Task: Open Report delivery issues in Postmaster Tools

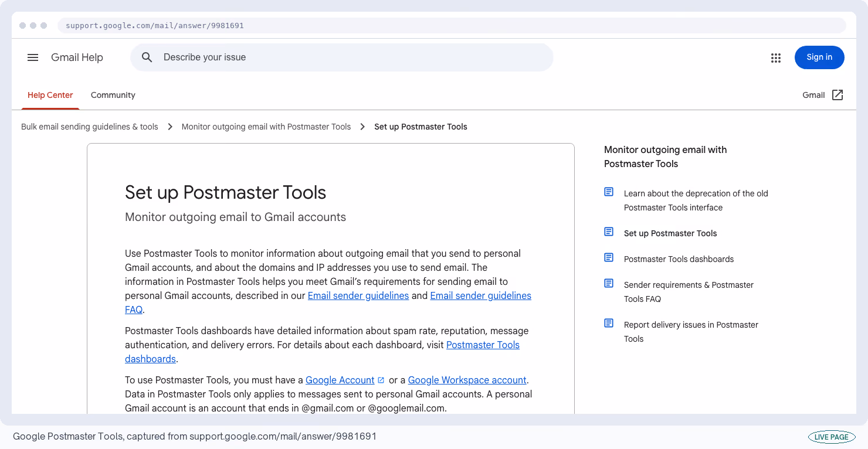Action: [691, 332]
